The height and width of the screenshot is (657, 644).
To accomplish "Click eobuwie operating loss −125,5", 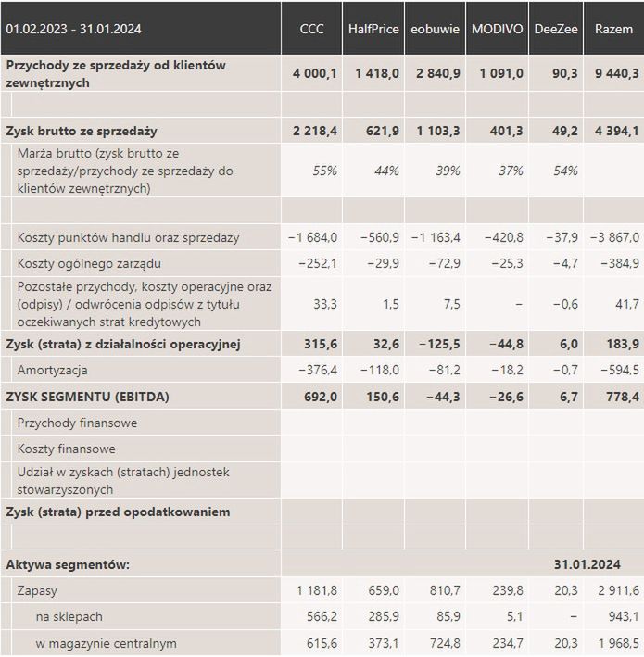I will coord(439,345).
